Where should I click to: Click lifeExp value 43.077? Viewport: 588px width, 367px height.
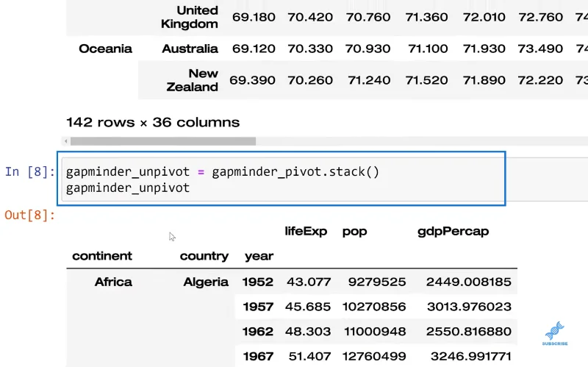click(309, 282)
